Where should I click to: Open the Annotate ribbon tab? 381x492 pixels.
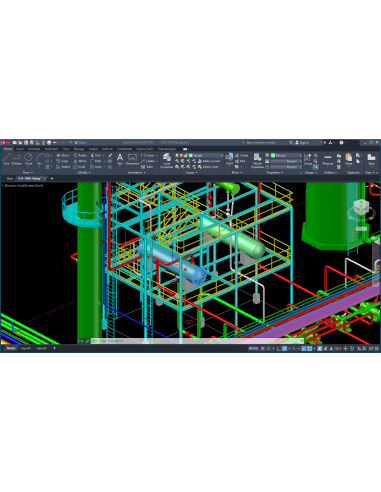click(34, 149)
